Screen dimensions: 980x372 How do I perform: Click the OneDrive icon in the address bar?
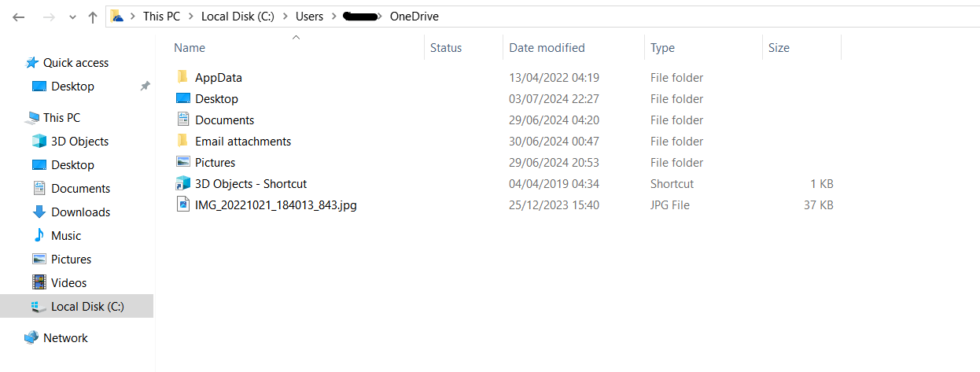pos(116,16)
